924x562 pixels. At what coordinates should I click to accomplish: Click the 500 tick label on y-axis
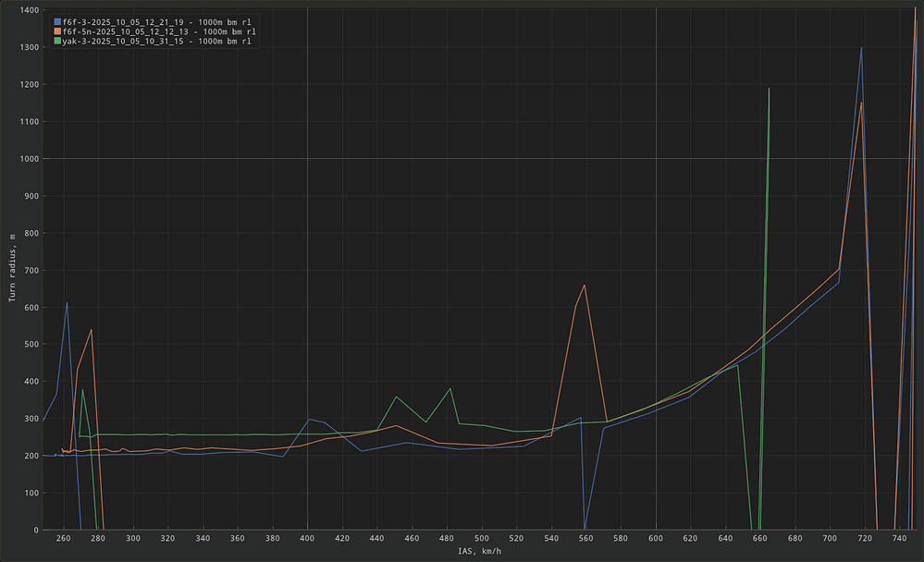(x=31, y=345)
